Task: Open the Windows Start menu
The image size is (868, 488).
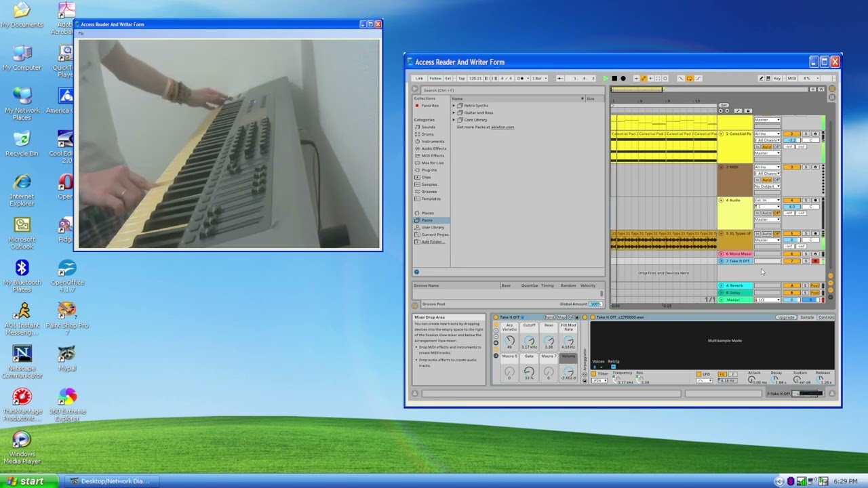Action: pos(27,481)
